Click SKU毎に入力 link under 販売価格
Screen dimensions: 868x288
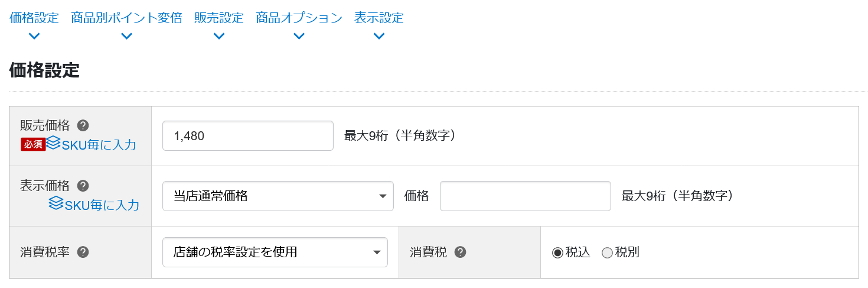(99, 144)
